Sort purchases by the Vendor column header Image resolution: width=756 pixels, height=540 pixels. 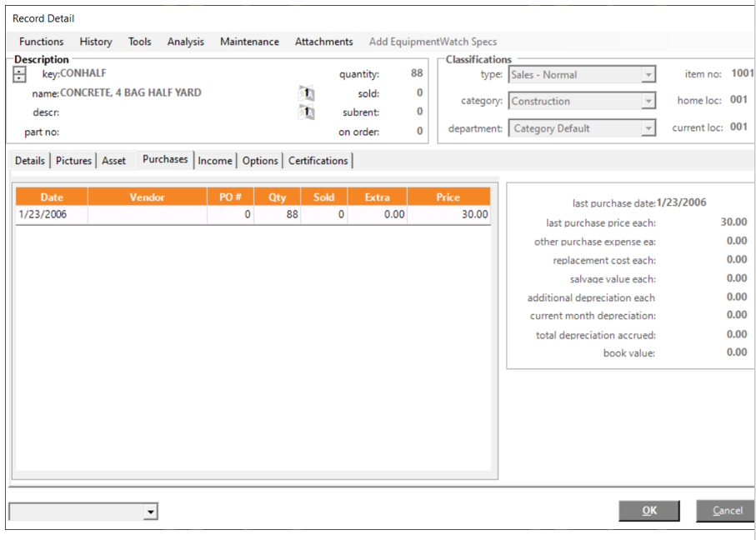tap(147, 197)
